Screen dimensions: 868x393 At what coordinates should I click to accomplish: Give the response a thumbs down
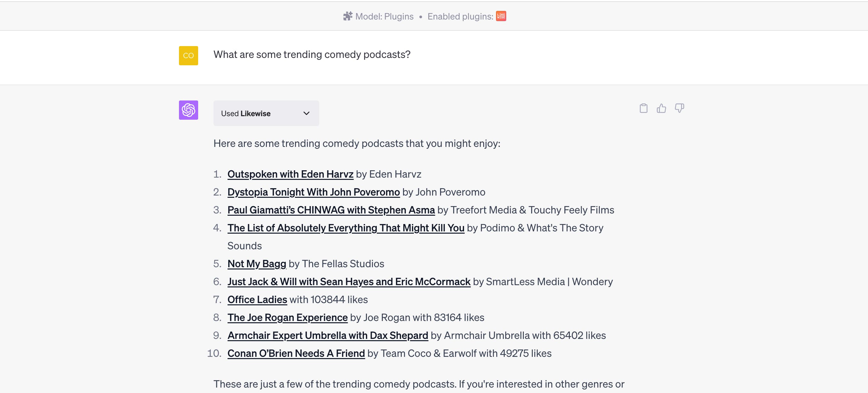pos(679,108)
